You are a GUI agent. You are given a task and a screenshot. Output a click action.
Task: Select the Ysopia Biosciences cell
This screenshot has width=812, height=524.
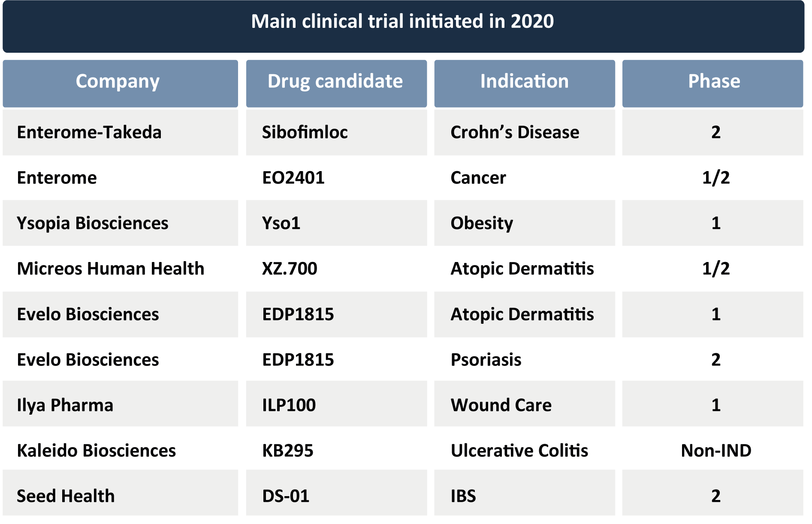pos(93,223)
